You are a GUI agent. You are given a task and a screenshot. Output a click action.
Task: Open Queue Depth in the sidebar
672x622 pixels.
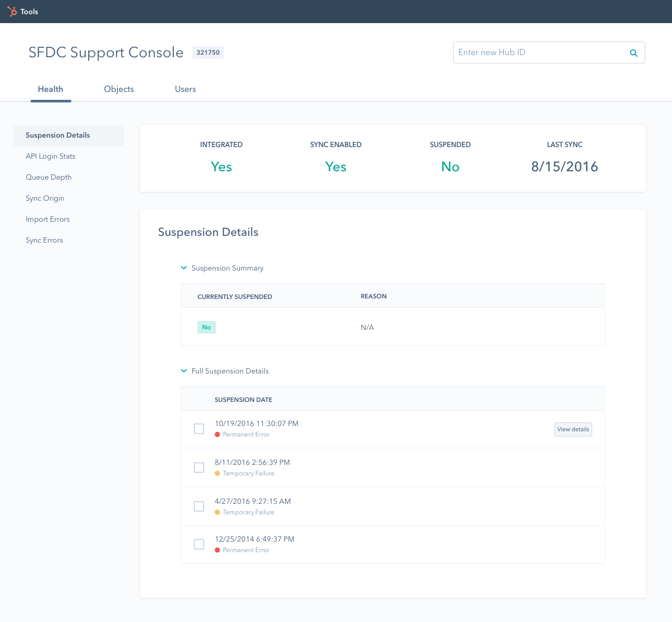48,178
